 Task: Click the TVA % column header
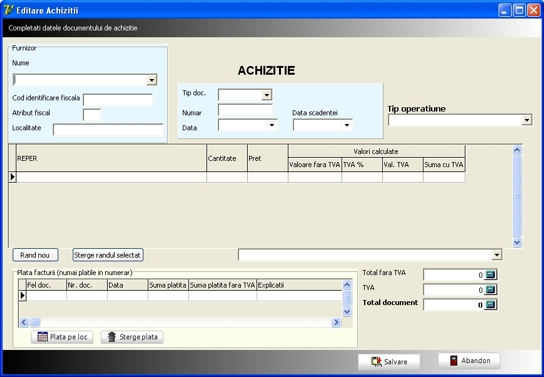click(x=362, y=165)
